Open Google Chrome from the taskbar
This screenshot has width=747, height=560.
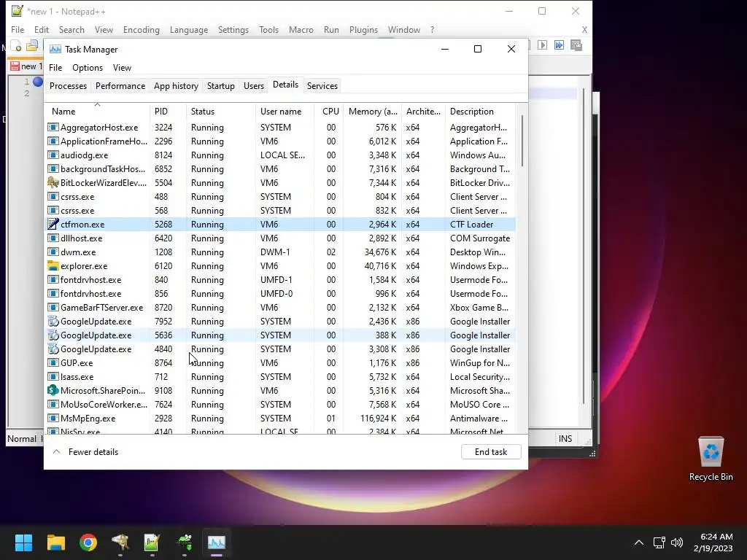pyautogui.click(x=88, y=542)
